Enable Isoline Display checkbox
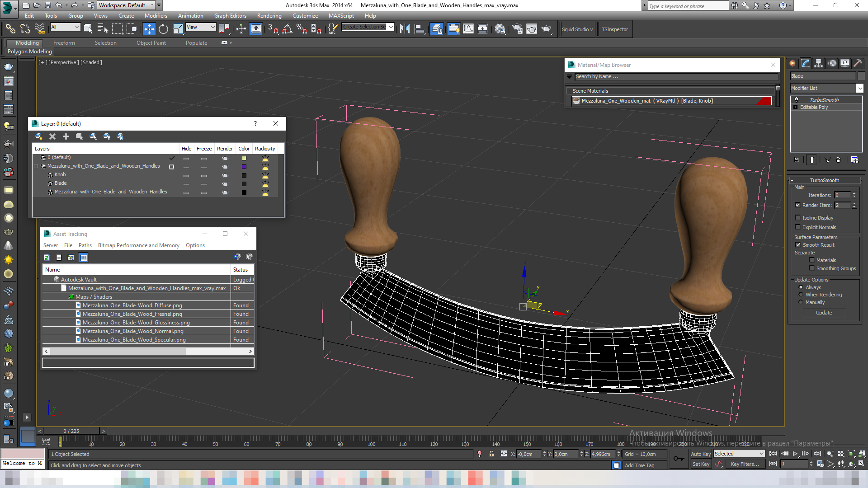Image resolution: width=868 pixels, height=488 pixels. tap(798, 218)
